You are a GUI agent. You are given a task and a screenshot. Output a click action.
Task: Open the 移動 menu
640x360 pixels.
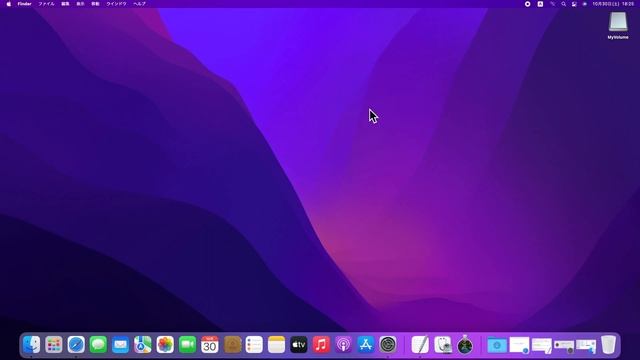tap(96, 4)
